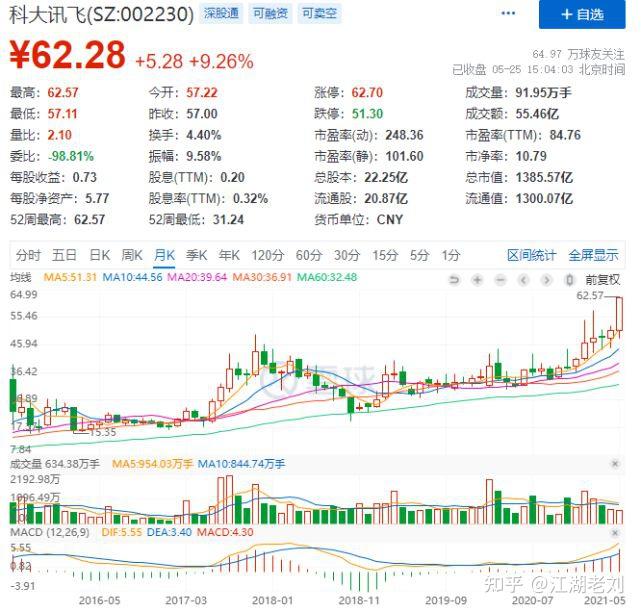The image size is (641, 612).
Task: Click the 均线 label
Action: click(20, 277)
